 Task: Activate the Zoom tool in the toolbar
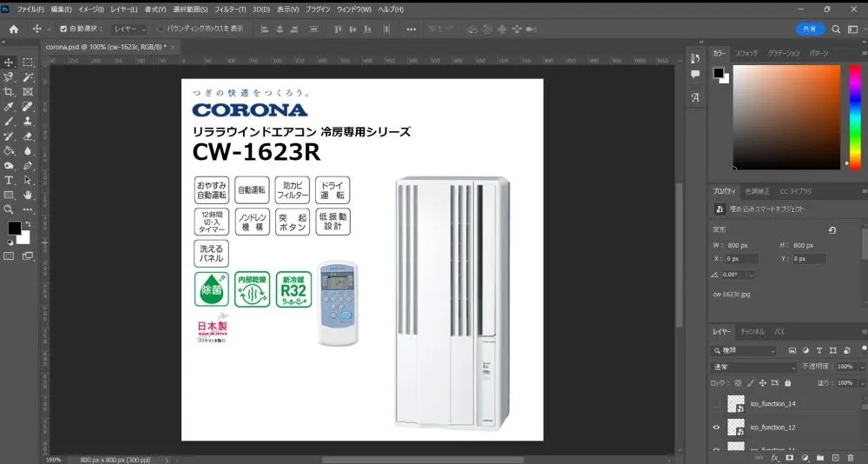pos(9,209)
